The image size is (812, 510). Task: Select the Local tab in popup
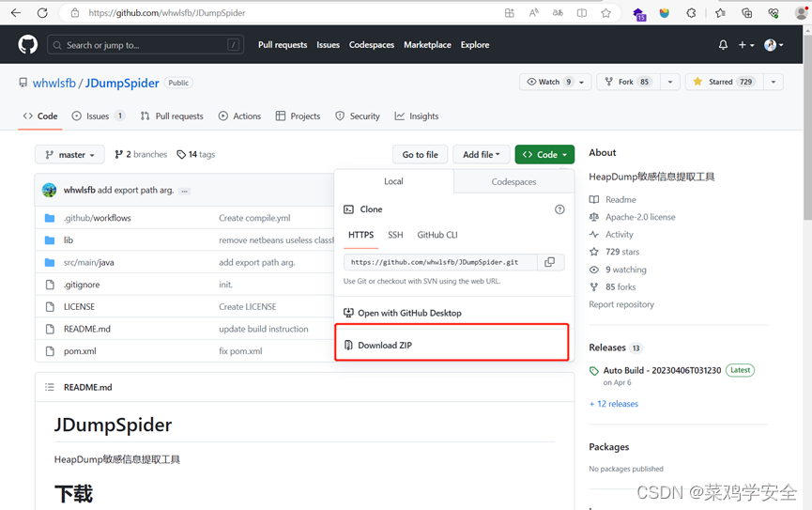point(393,181)
